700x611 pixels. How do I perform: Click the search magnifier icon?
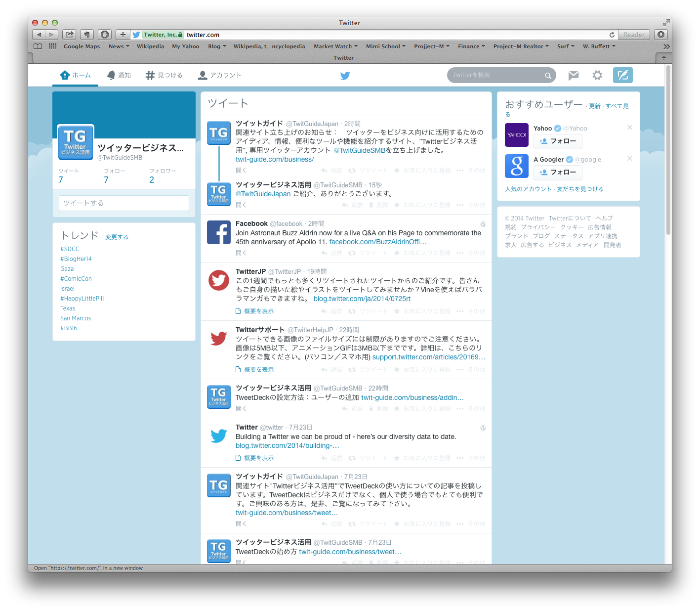[548, 76]
